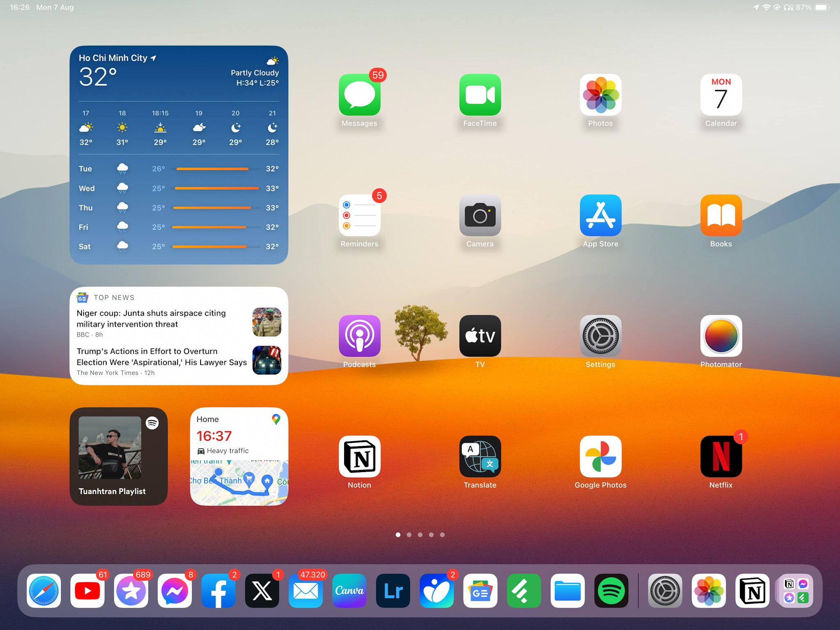Open the Photos app on home screen

click(600, 95)
